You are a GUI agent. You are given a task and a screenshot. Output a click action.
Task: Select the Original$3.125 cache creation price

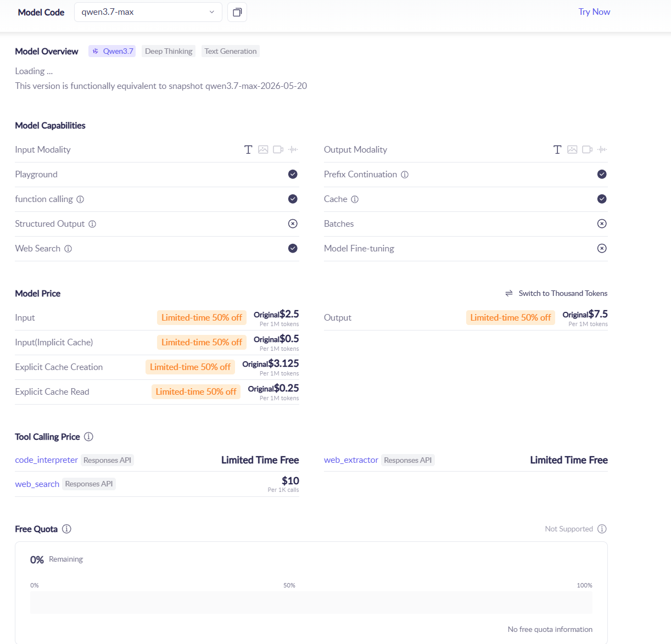tap(271, 363)
